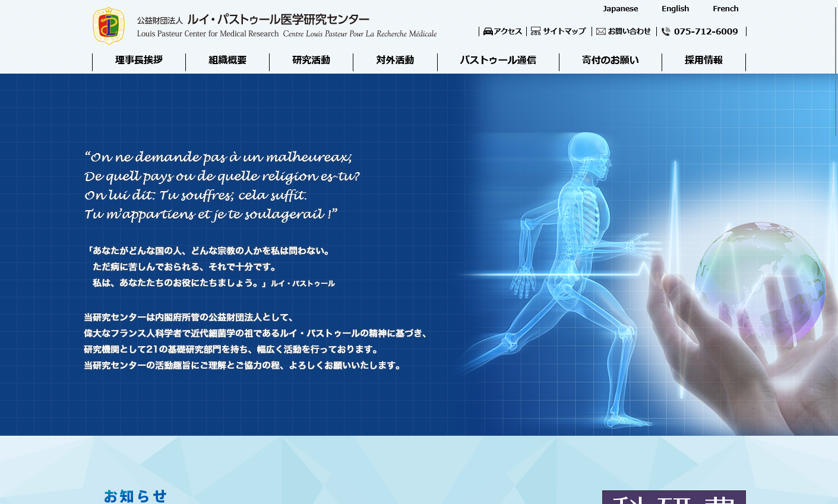The image size is (838, 504).
Task: Switch the site language to English
Action: [x=675, y=9]
